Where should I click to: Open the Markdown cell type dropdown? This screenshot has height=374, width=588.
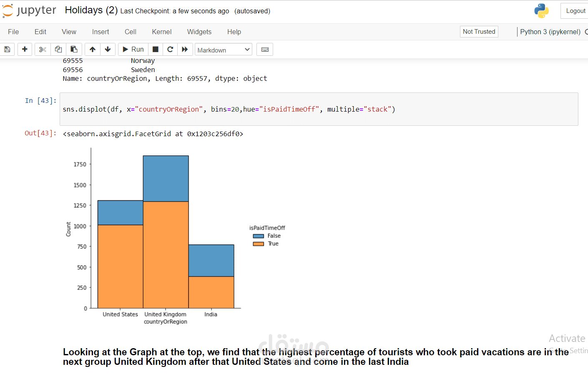coord(224,50)
